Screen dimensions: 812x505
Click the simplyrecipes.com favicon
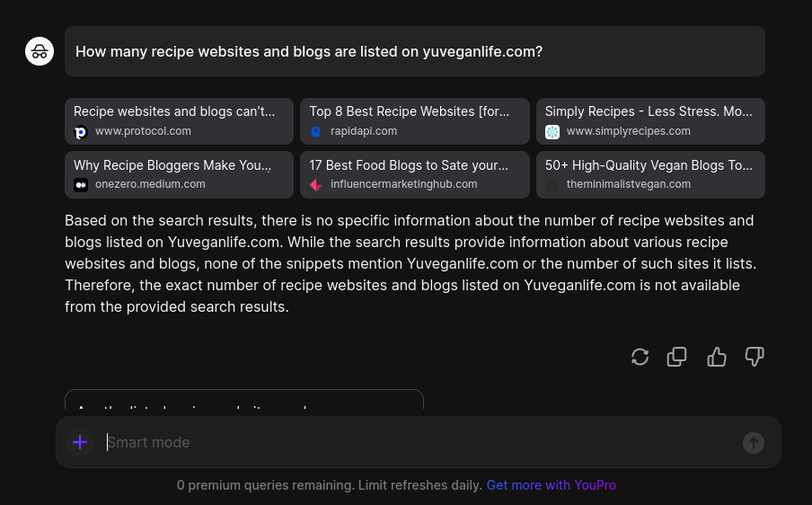click(x=552, y=132)
